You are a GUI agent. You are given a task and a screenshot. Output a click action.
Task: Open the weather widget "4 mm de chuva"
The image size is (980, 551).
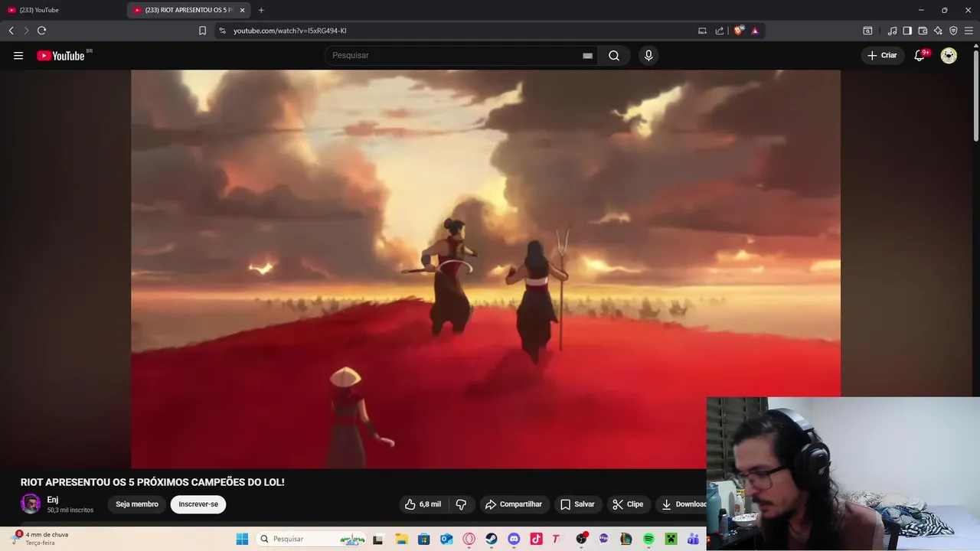click(41, 538)
